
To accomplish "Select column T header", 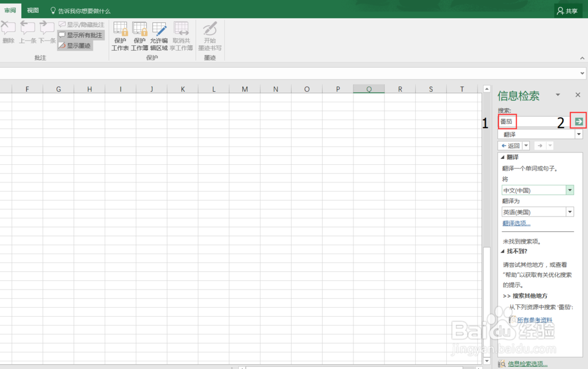I will (462, 89).
